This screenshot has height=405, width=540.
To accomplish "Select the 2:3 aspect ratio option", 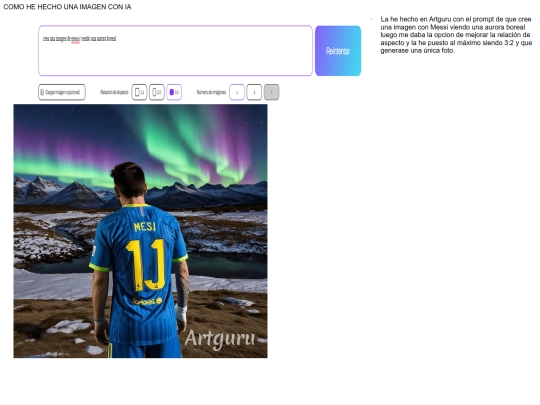I will click(x=157, y=92).
